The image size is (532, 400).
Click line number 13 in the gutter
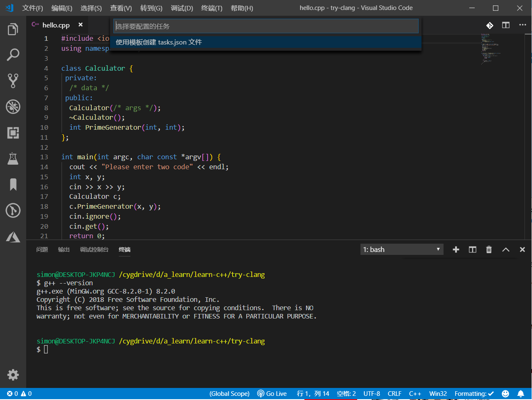44,157
